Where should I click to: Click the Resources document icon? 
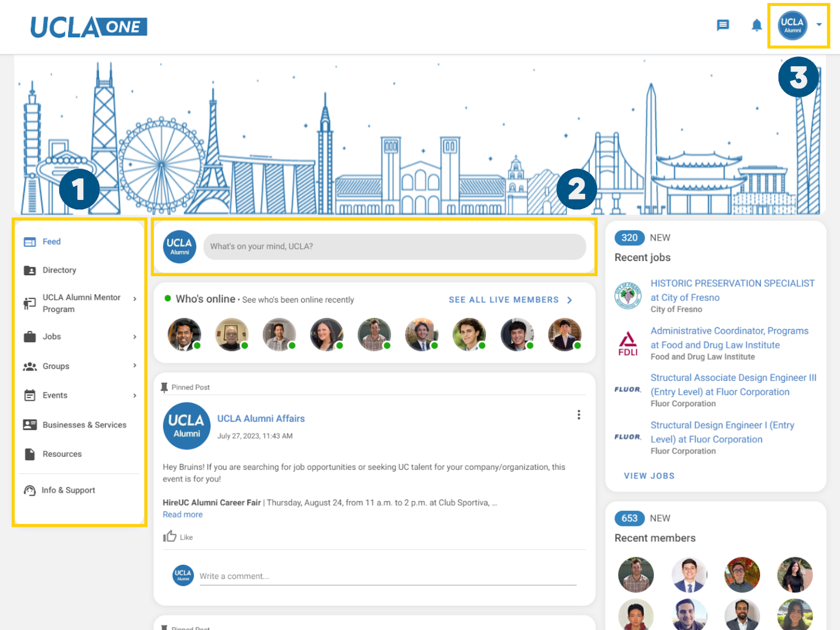pos(30,454)
